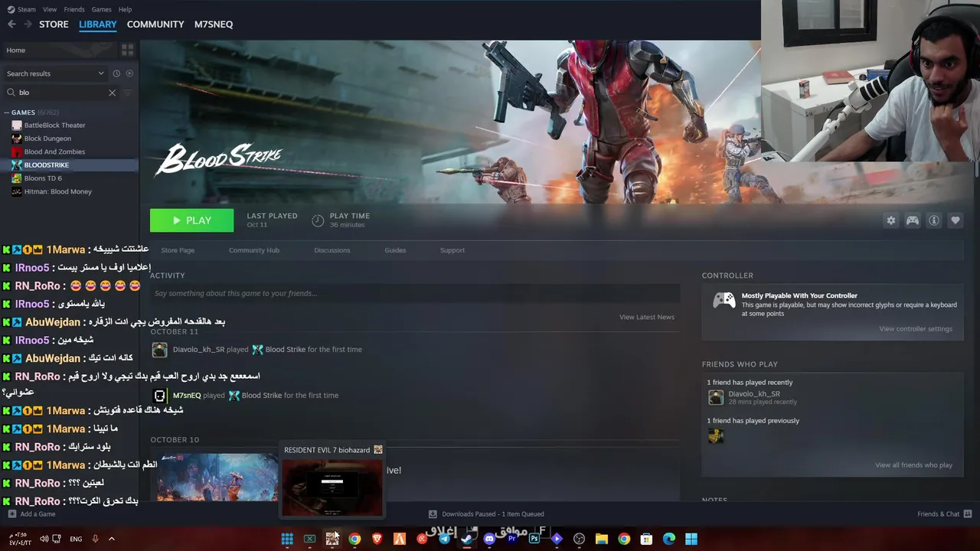Open Photoshop in taskbar

[x=534, y=539]
